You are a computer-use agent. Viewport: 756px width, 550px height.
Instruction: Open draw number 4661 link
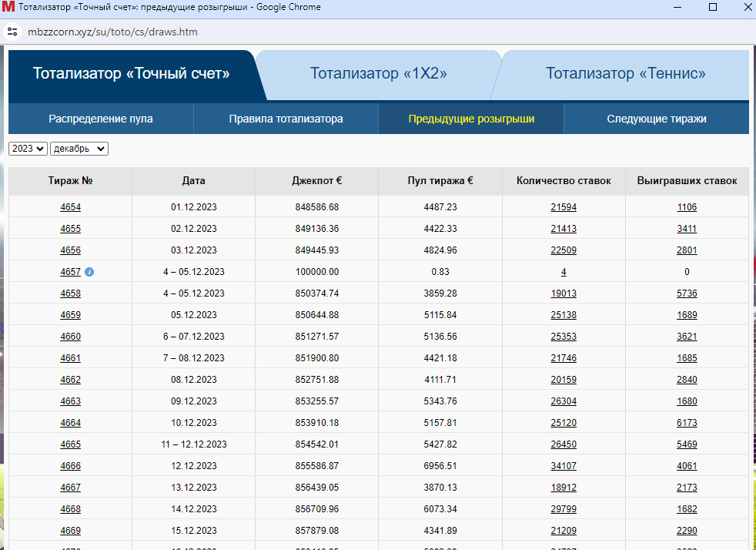click(70, 358)
